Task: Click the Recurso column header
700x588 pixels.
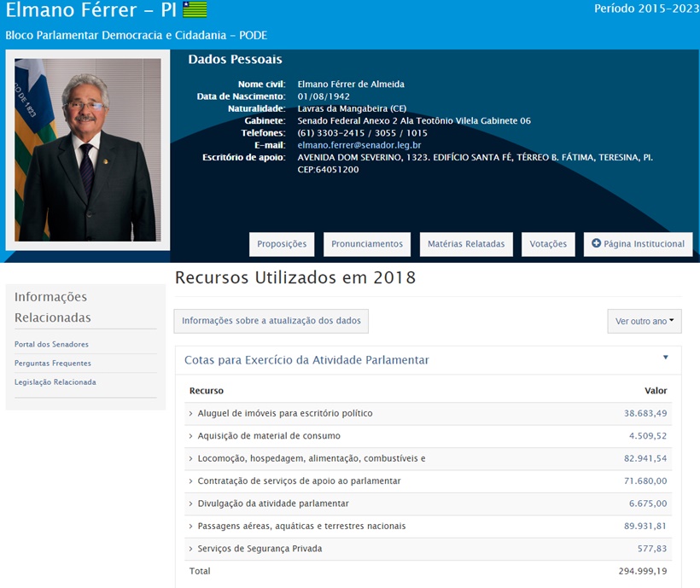Action: (207, 391)
